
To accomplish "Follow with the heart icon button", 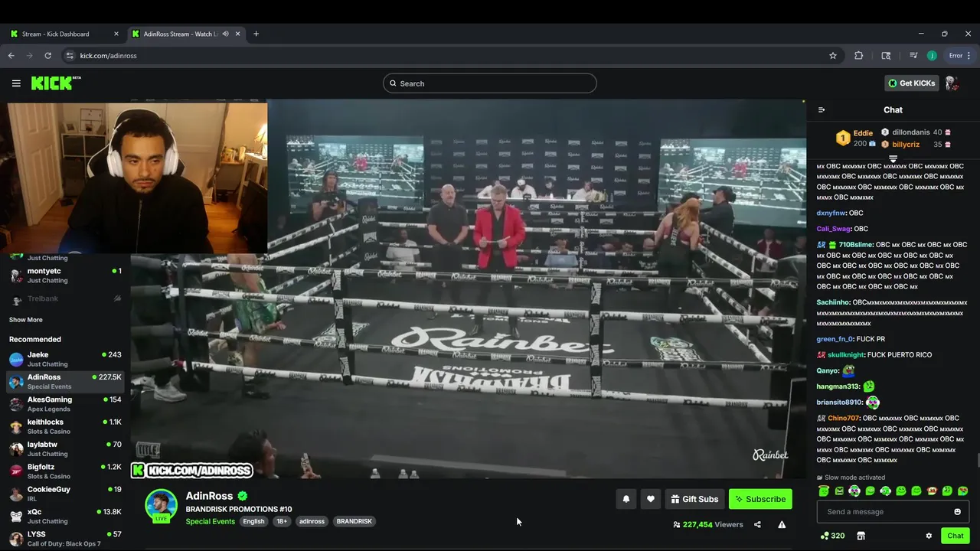I will 650,499.
